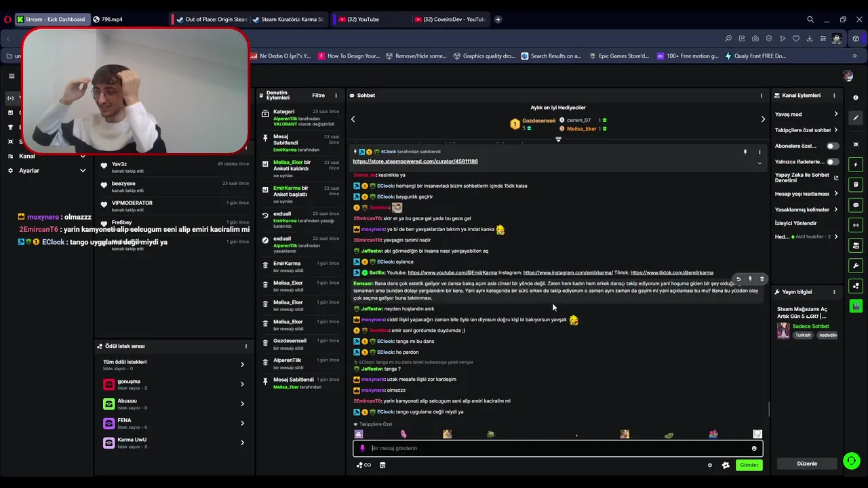The image size is (868, 488).
Task: Click the Opera heart bookmark icon
Action: point(796,39)
